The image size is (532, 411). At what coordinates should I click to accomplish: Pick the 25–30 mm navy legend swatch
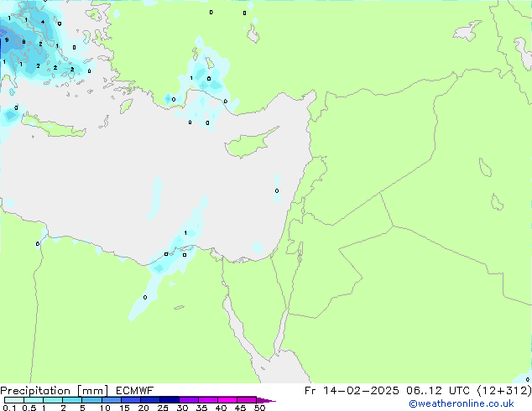pyautogui.click(x=170, y=400)
